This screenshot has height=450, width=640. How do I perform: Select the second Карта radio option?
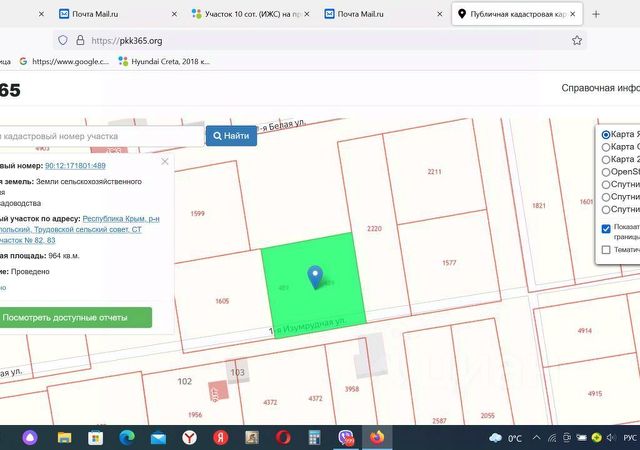pyautogui.click(x=606, y=147)
